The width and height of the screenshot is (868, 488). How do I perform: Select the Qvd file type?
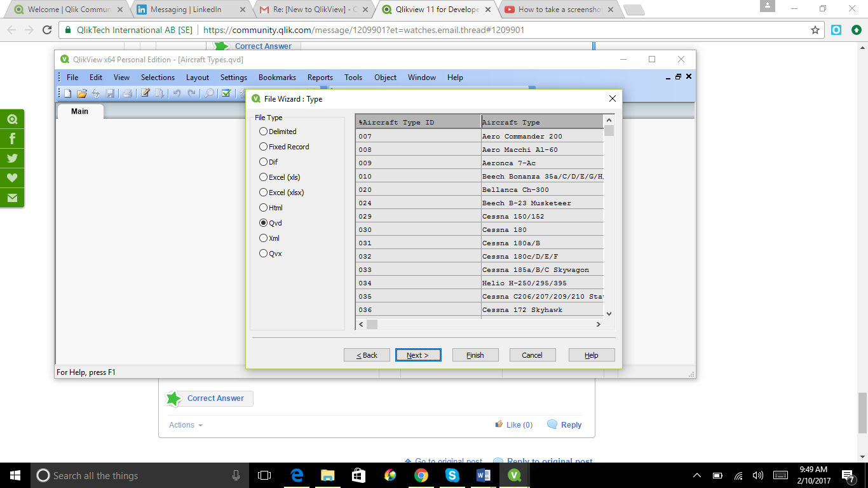(271, 223)
